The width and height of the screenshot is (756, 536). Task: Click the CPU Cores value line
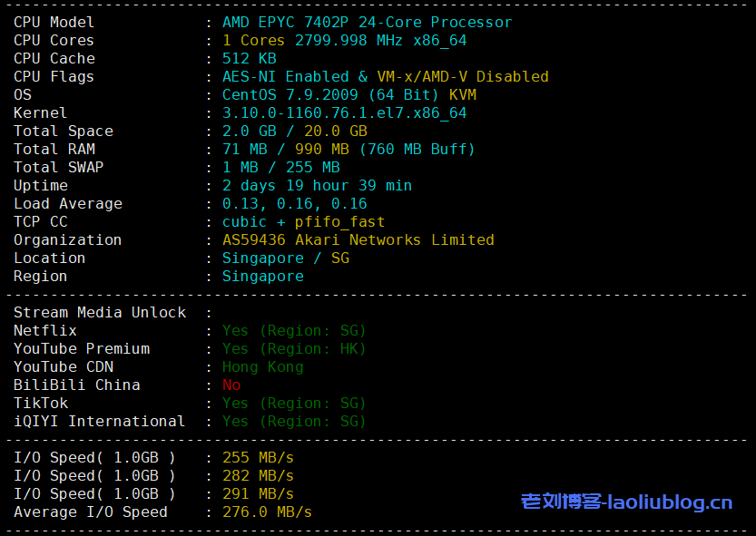coord(344,40)
